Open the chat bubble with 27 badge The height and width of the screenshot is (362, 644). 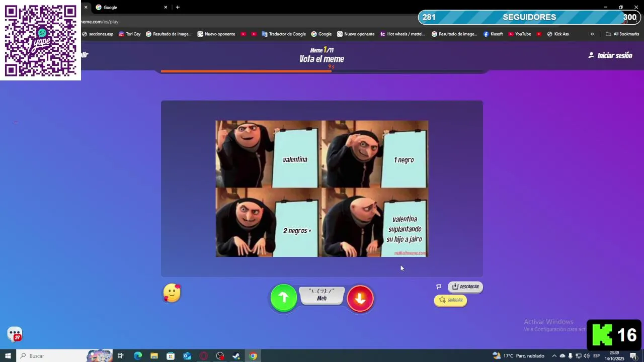[15, 334]
